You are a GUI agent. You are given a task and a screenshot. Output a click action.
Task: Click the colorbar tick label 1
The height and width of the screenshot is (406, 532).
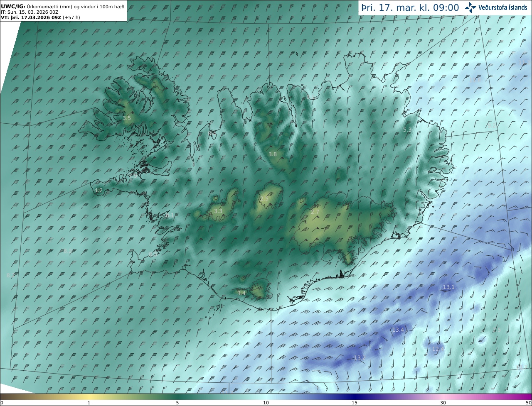point(89,403)
